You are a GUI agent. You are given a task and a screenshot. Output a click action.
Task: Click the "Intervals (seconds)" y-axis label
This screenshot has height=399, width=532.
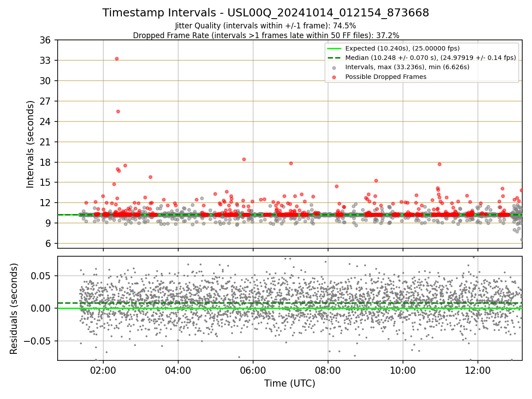click(30, 144)
